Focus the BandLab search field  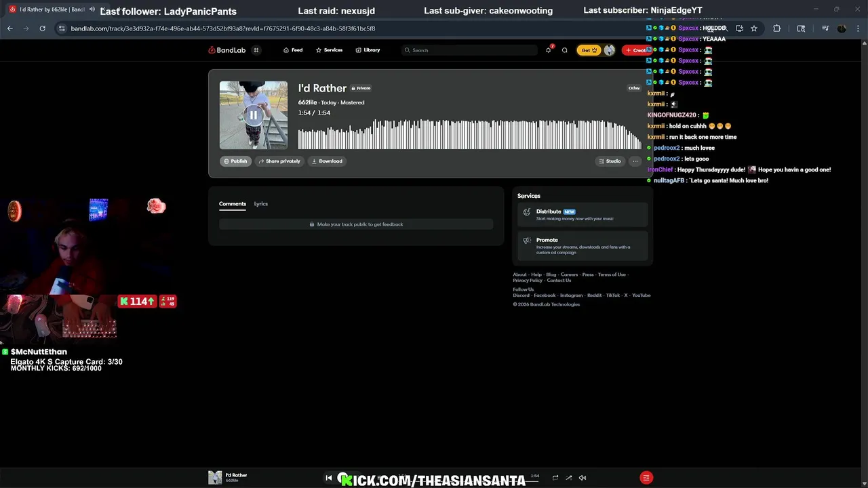(x=469, y=50)
